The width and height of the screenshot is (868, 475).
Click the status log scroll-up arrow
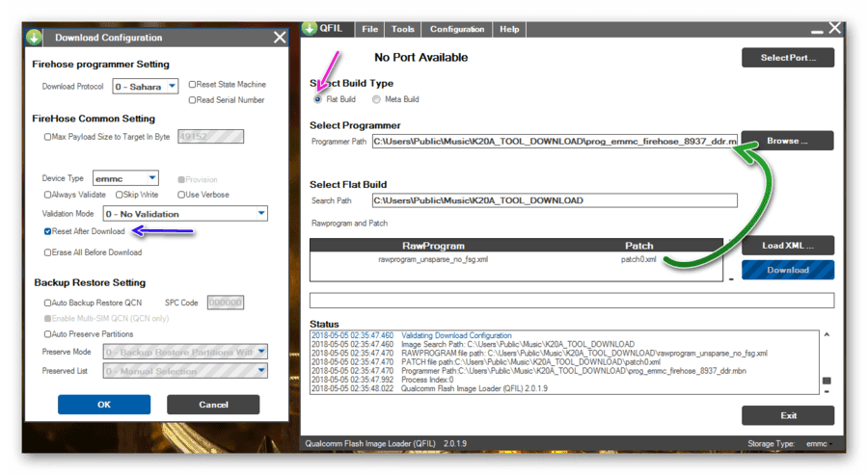(x=827, y=334)
